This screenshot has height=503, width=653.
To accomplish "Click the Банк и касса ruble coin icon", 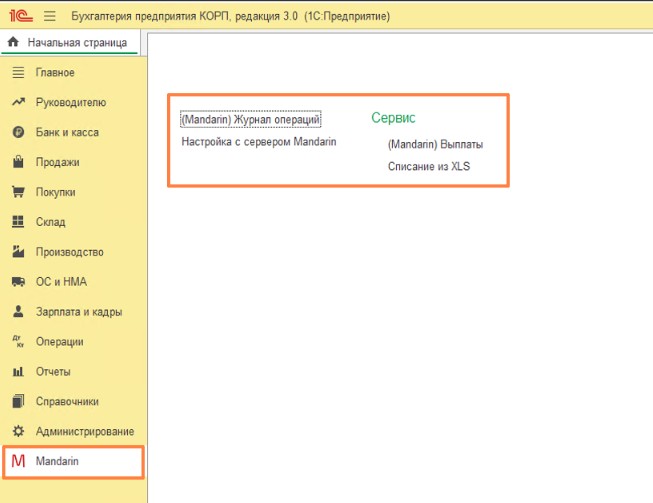I will click(18, 132).
